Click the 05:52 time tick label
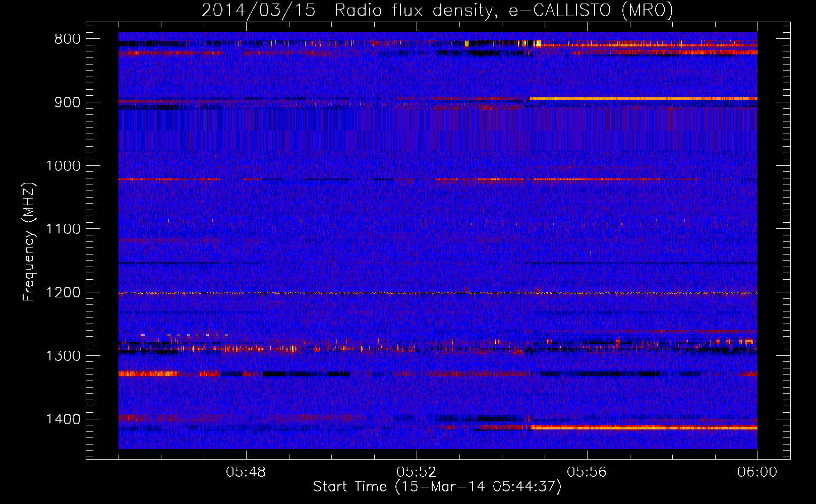 (417, 472)
